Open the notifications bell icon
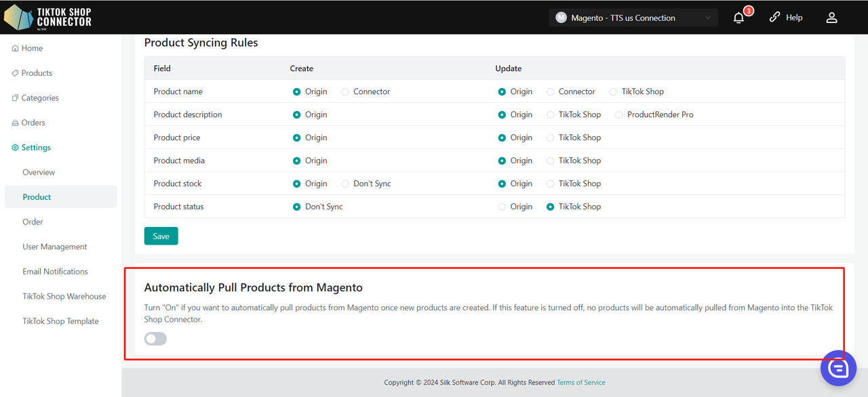Screen dimensions: 868x397 click(739, 18)
